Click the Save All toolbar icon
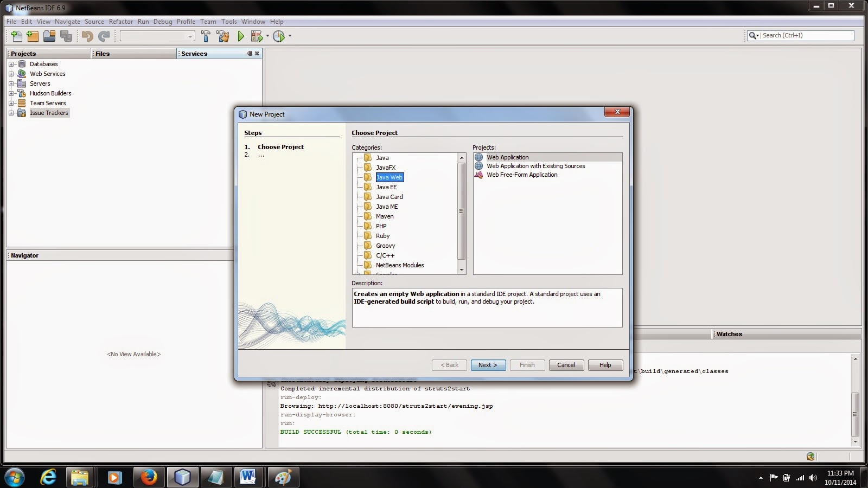This screenshot has height=488, width=868. coord(66,36)
